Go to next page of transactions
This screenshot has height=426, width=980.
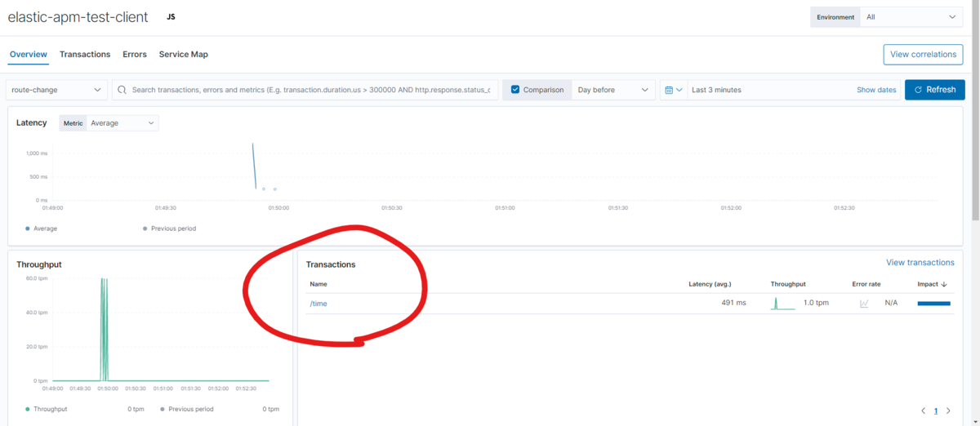[x=948, y=410]
